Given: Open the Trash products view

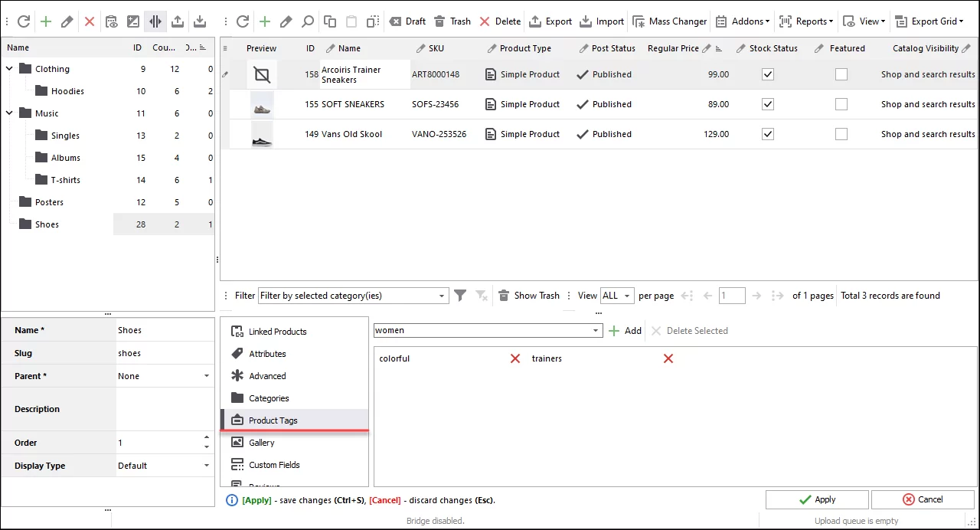Looking at the screenshot, I should pyautogui.click(x=452, y=21).
